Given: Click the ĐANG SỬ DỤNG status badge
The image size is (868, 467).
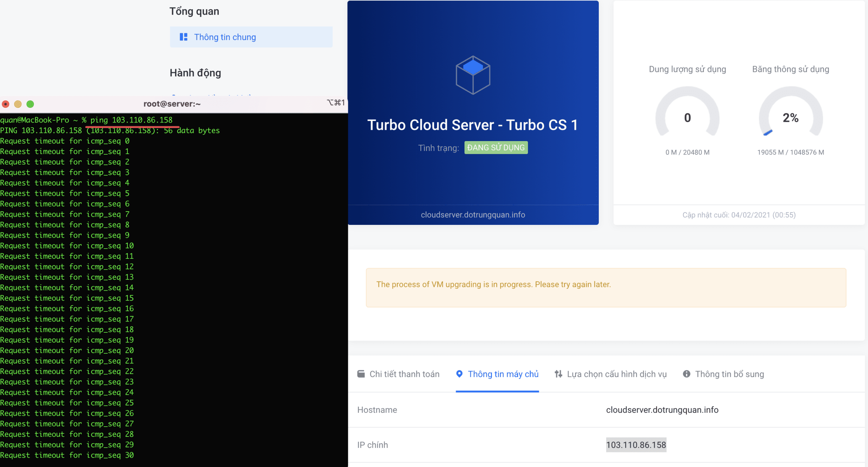Looking at the screenshot, I should pyautogui.click(x=496, y=148).
